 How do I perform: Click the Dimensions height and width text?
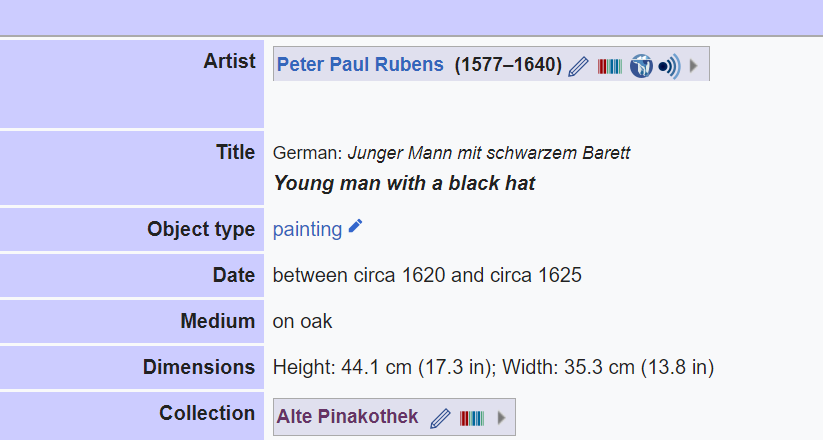[493, 367]
